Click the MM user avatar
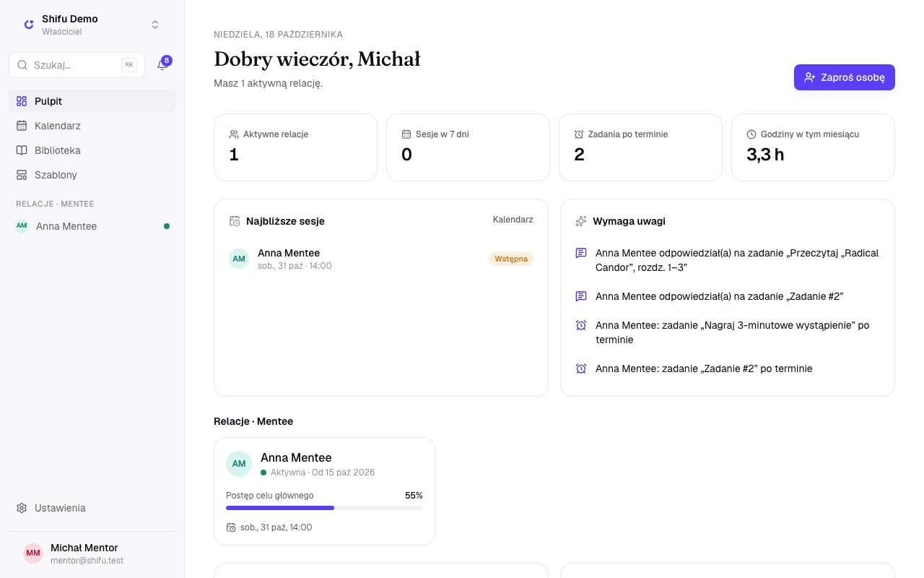Viewport: 924px width, 578px height. [33, 553]
